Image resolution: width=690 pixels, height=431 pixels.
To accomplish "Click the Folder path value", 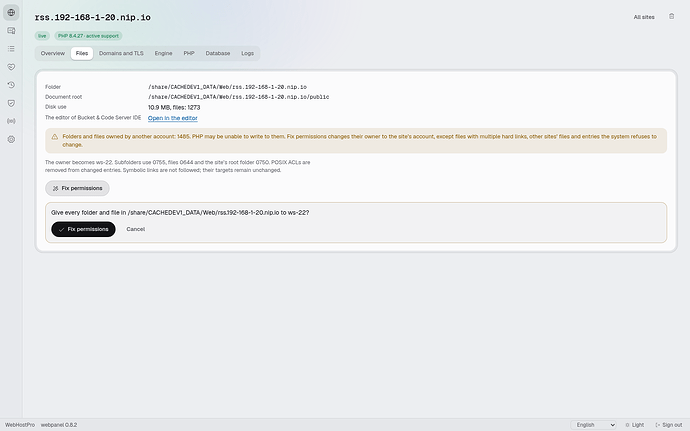I will (227, 87).
